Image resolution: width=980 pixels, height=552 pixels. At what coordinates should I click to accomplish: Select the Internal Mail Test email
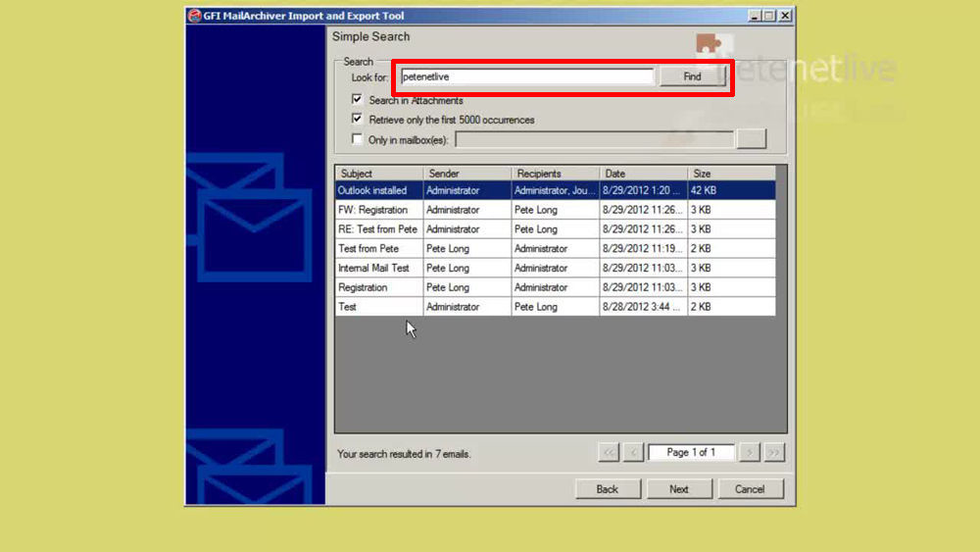(x=555, y=268)
